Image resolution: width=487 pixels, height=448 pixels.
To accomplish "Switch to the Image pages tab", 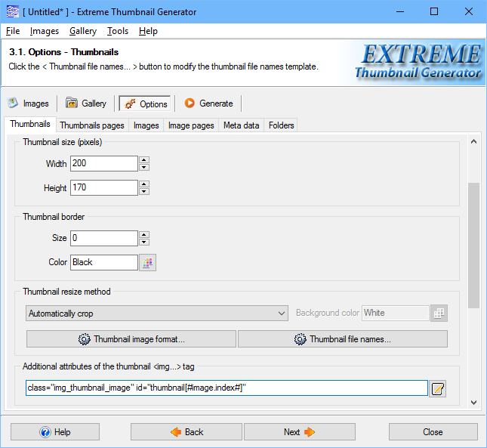I will pos(191,125).
